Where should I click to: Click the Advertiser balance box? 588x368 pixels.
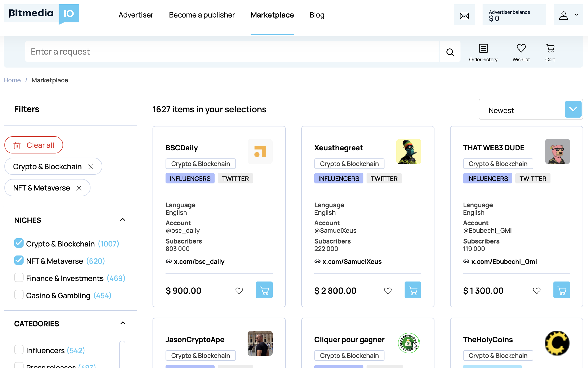514,15
